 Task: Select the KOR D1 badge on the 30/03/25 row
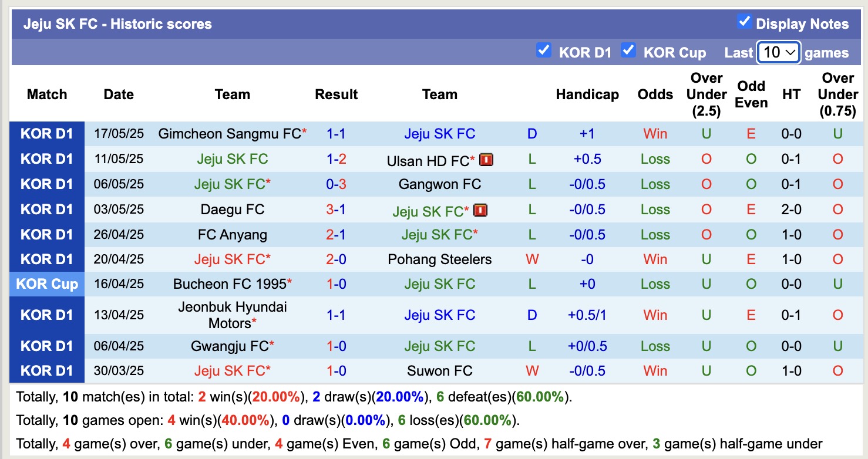click(46, 370)
